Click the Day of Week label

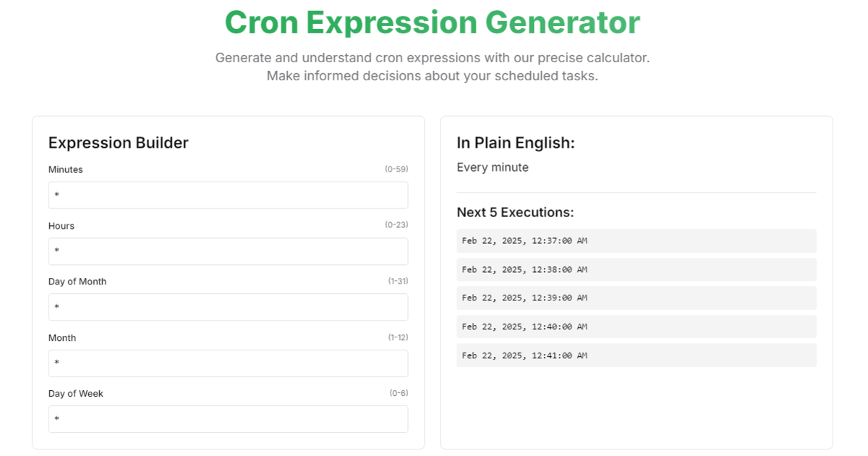pos(76,394)
